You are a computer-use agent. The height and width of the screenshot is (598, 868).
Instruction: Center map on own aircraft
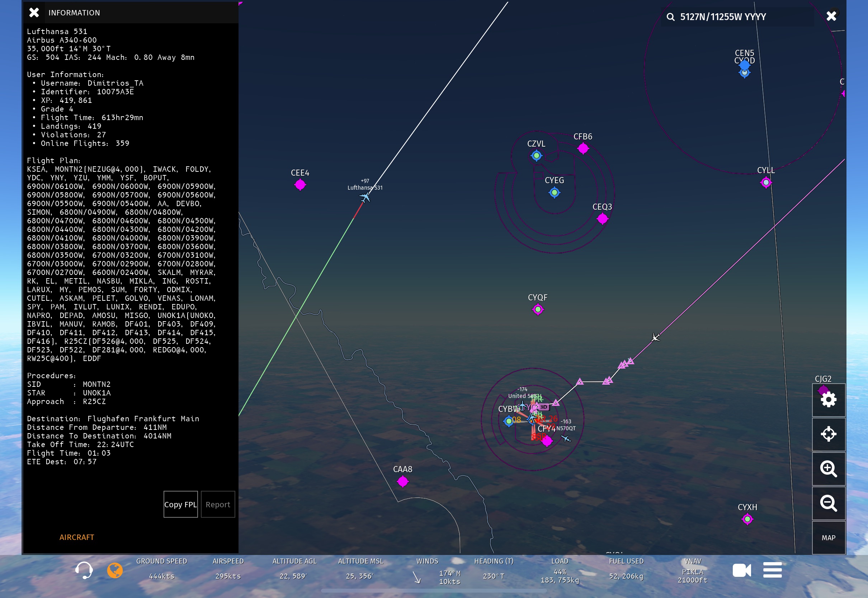[x=828, y=434]
